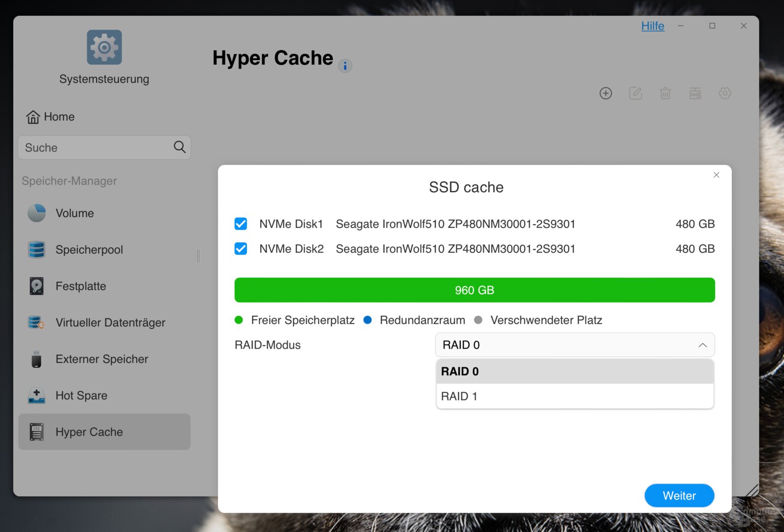Click the Systemsteuerung gear icon
Image resolution: width=784 pixels, height=532 pixels.
pyautogui.click(x=104, y=47)
